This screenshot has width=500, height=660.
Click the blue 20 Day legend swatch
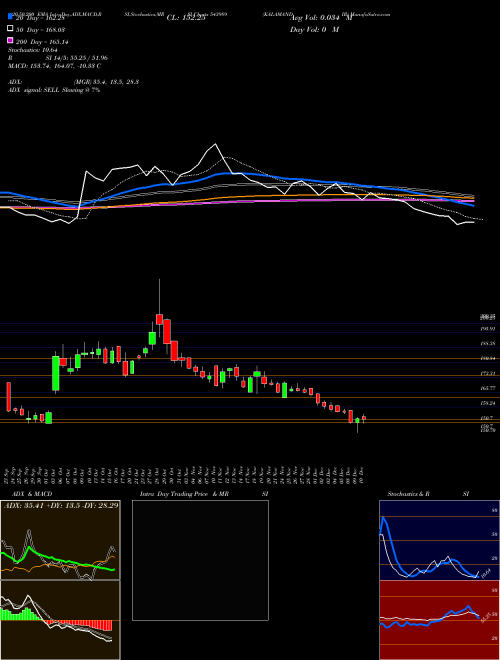[x=10, y=17]
